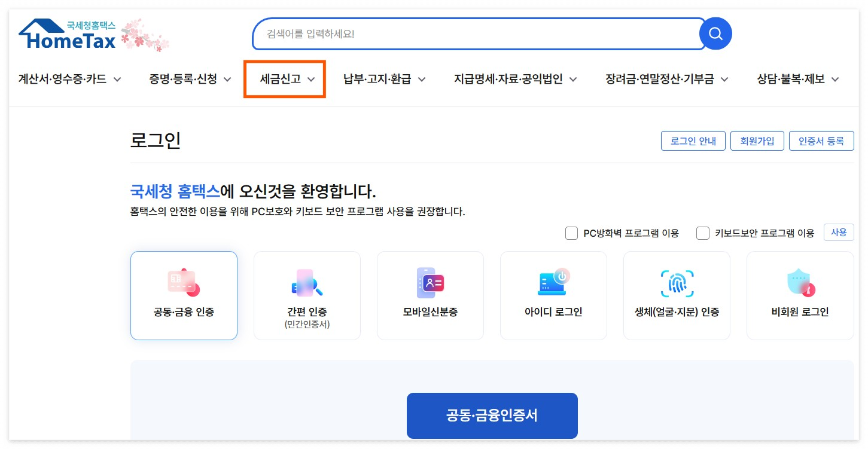
Task: Open the 세금신고 menu
Action: pyautogui.click(x=285, y=79)
